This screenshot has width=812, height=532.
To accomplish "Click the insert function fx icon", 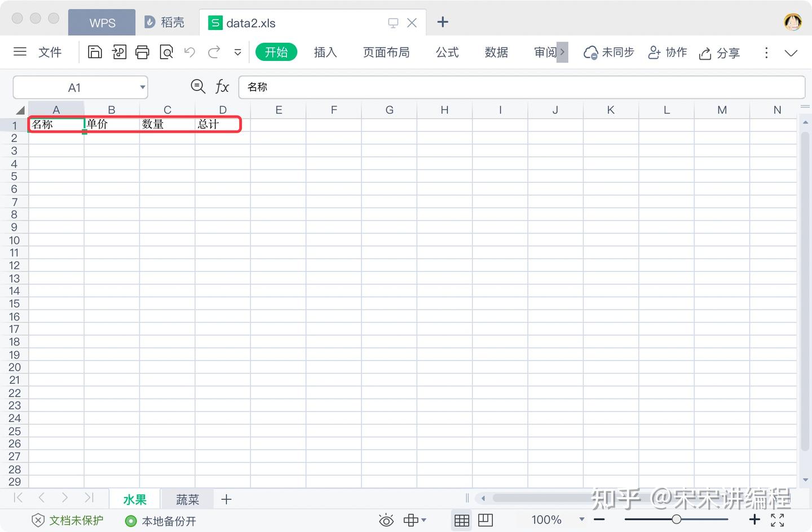I will [x=222, y=87].
